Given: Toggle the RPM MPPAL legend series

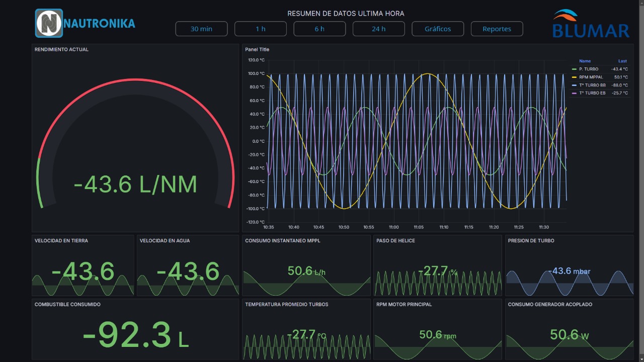Looking at the screenshot, I should coord(591,77).
